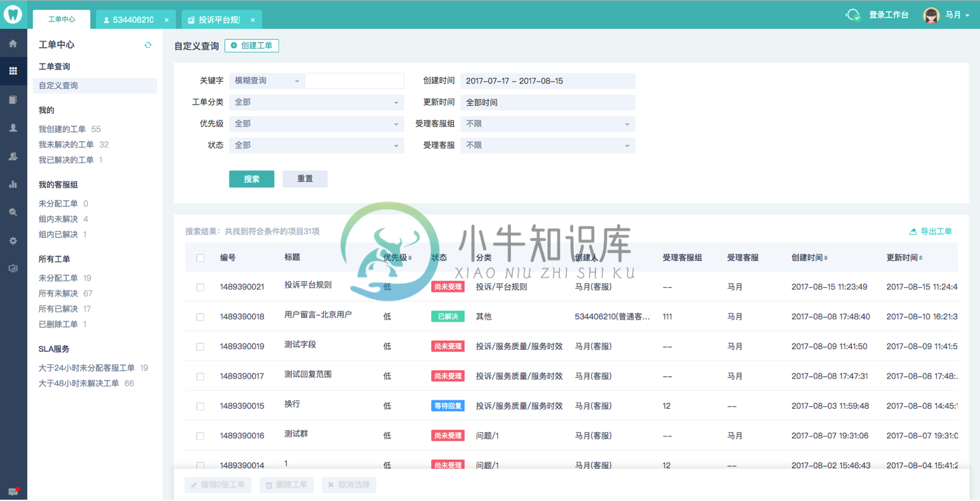Click the 马月 user avatar
Image resolution: width=980 pixels, height=501 pixels.
click(x=931, y=15)
